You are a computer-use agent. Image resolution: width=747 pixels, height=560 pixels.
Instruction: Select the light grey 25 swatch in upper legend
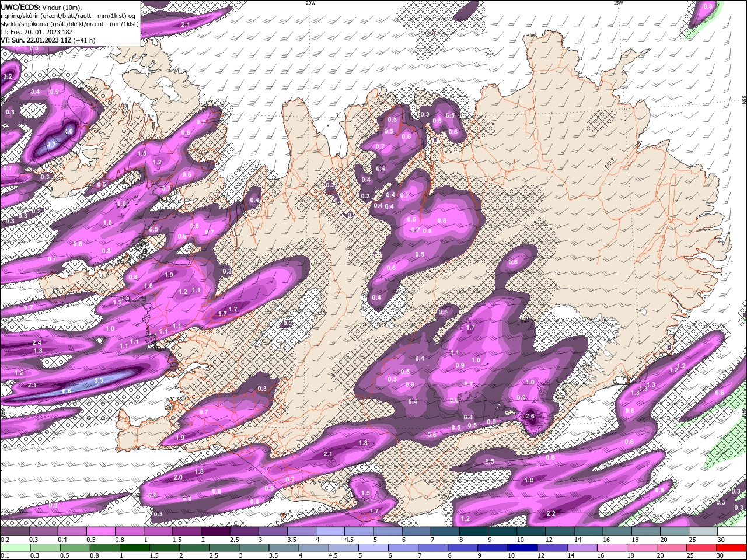[703, 531]
